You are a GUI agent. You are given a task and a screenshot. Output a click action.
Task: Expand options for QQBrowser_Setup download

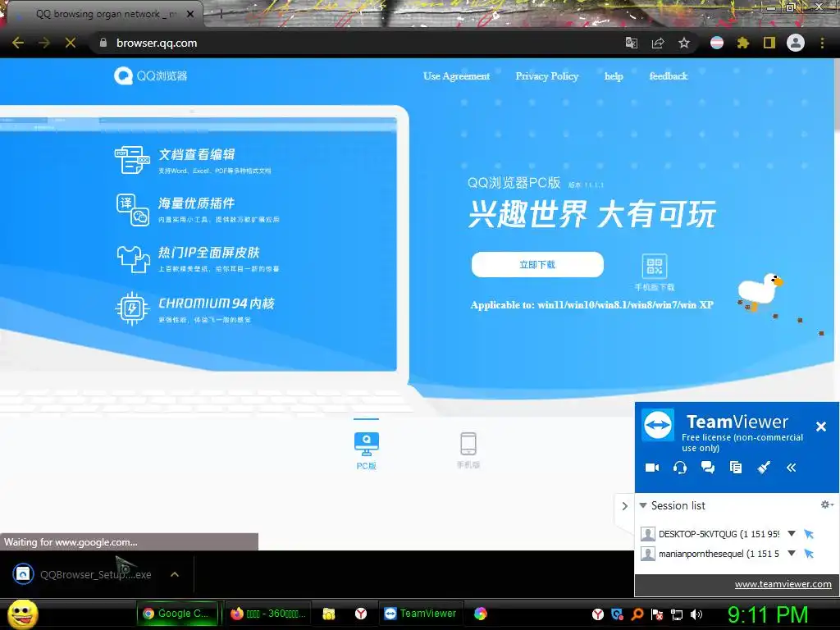[x=174, y=574]
